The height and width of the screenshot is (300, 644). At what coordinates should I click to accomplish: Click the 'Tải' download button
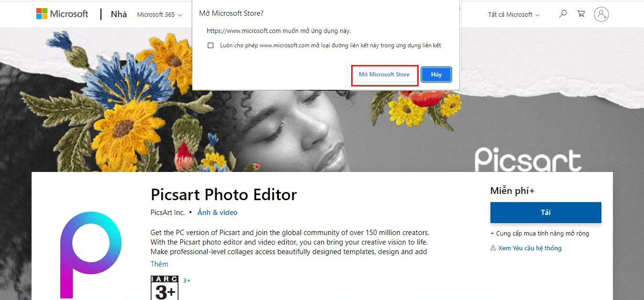tap(545, 212)
